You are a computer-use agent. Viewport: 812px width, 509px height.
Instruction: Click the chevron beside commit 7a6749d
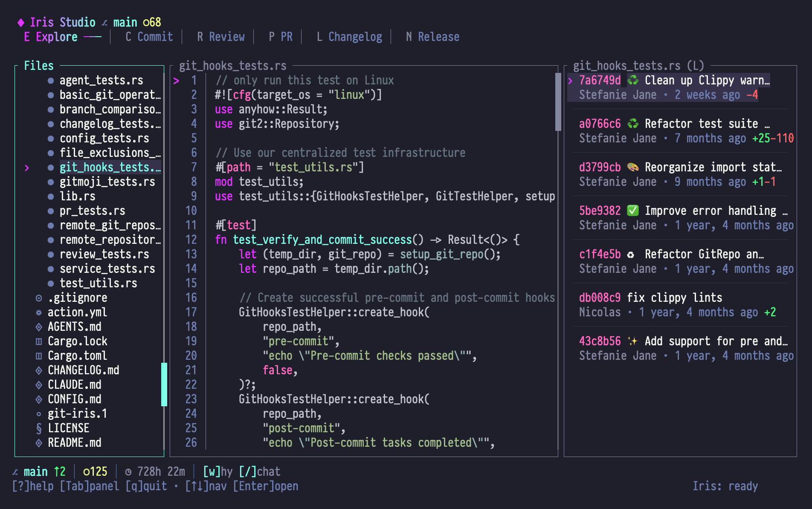point(571,81)
